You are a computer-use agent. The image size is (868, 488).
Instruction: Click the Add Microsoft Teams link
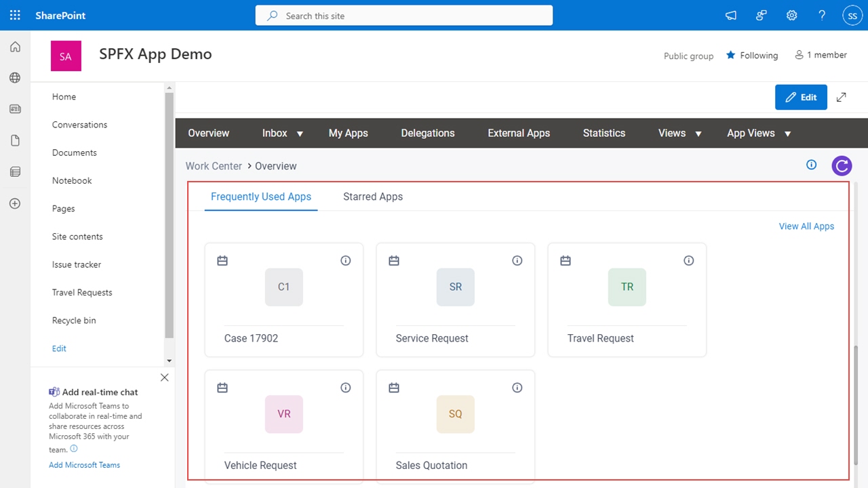coord(84,465)
